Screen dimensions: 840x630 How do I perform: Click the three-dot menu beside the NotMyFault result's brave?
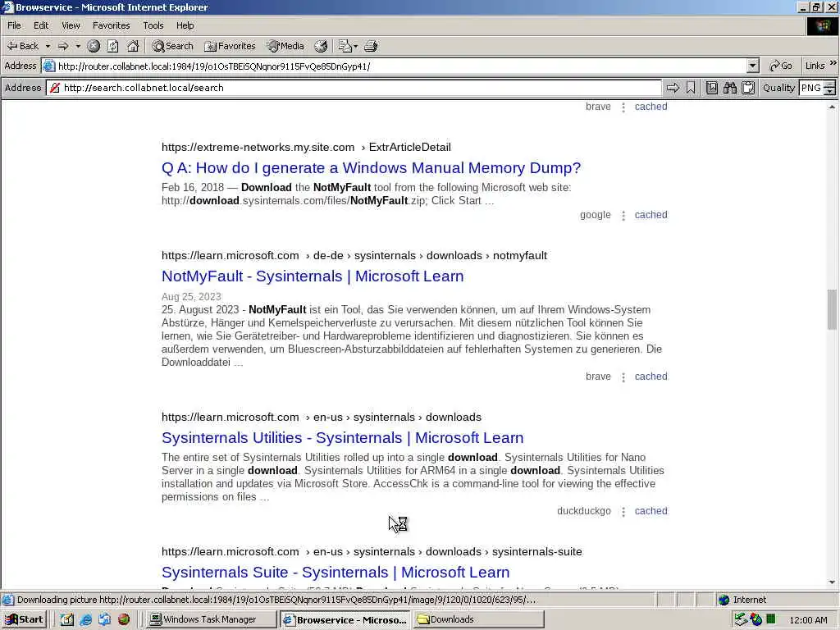point(623,377)
